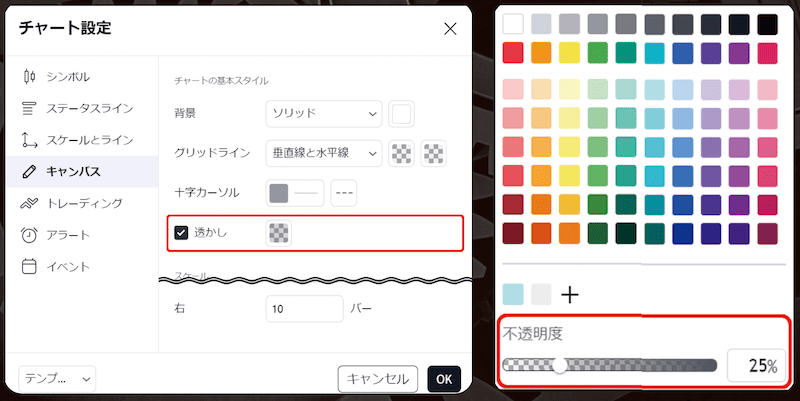This screenshot has height=401, width=800.
Task: Select the teal swatch in the second row
Action: 626,53
